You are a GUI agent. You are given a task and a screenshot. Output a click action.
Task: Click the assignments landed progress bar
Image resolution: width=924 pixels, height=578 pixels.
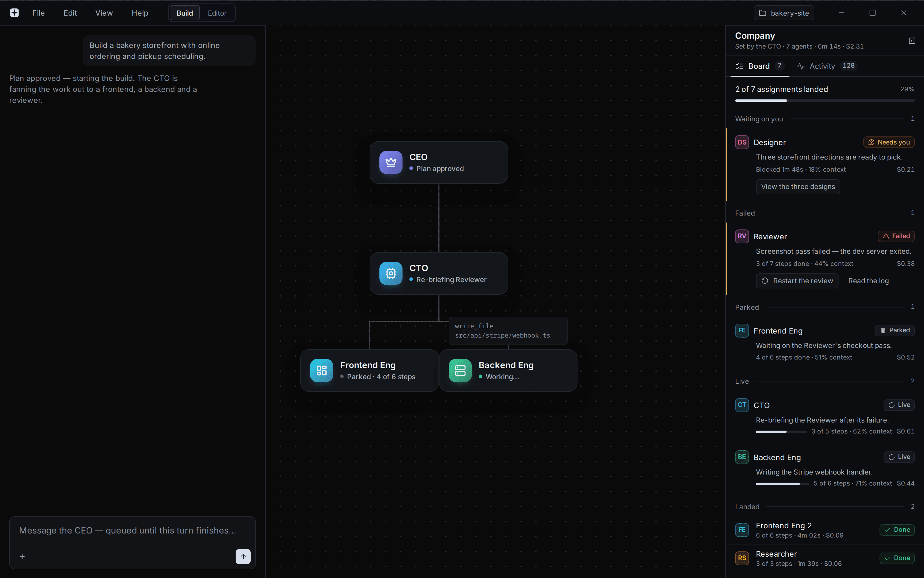point(825,101)
